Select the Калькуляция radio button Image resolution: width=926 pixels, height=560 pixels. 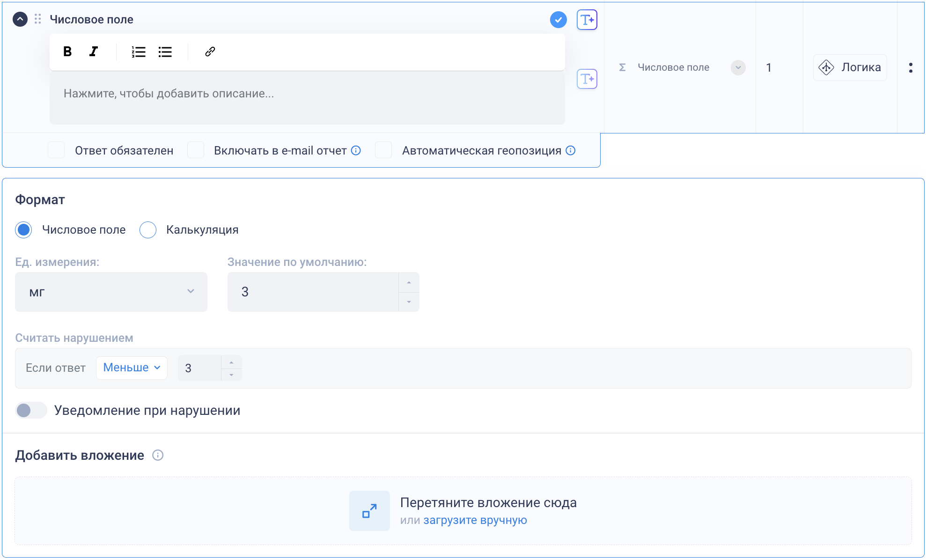tap(148, 230)
